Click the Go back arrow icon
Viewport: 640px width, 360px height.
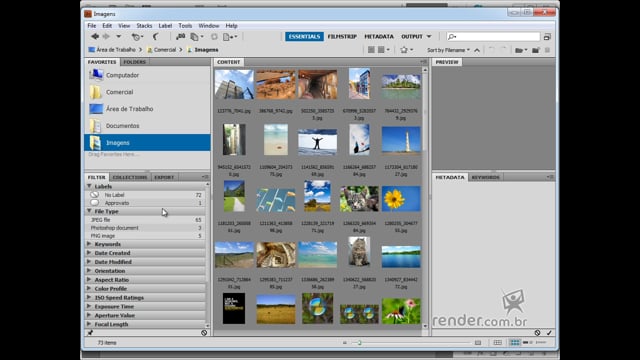tap(95, 36)
